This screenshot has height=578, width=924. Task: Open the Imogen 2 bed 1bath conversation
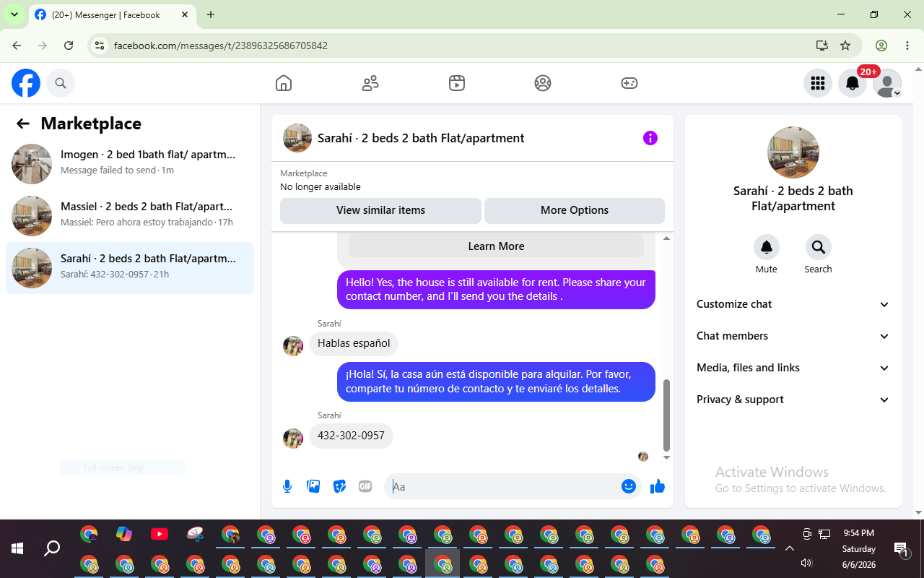(130, 163)
